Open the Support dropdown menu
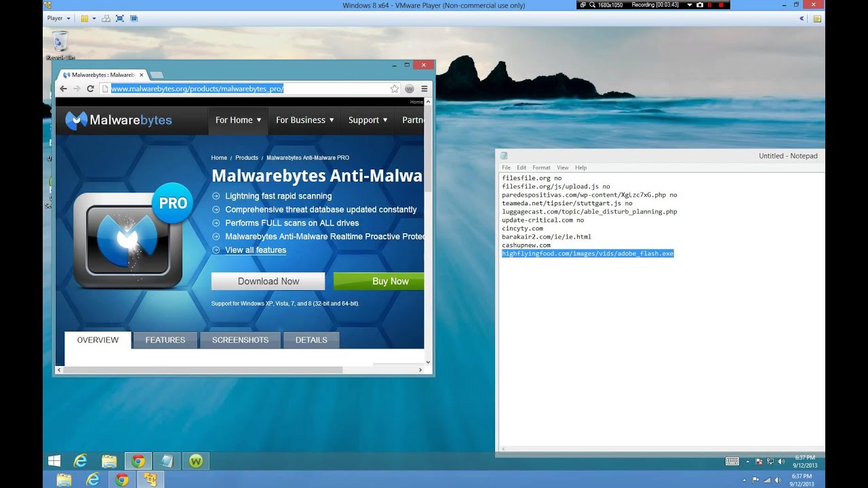Screen dimensions: 868x488 pos(368,120)
